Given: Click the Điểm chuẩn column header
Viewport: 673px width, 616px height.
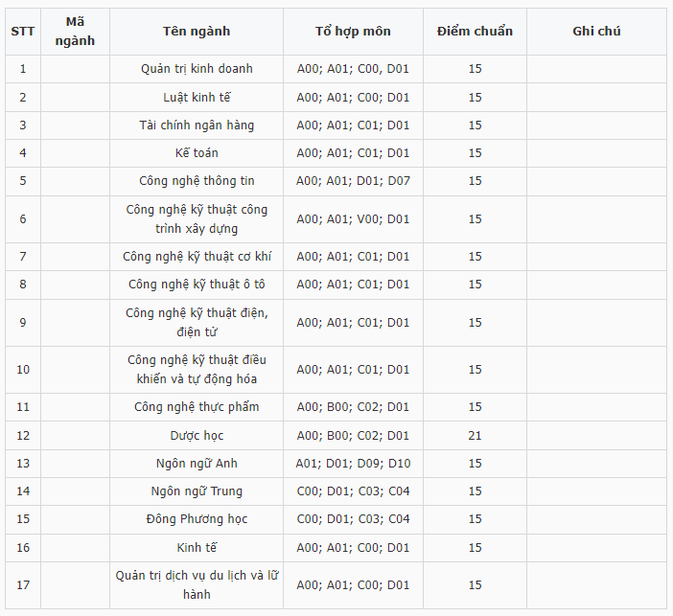Looking at the screenshot, I should [475, 32].
